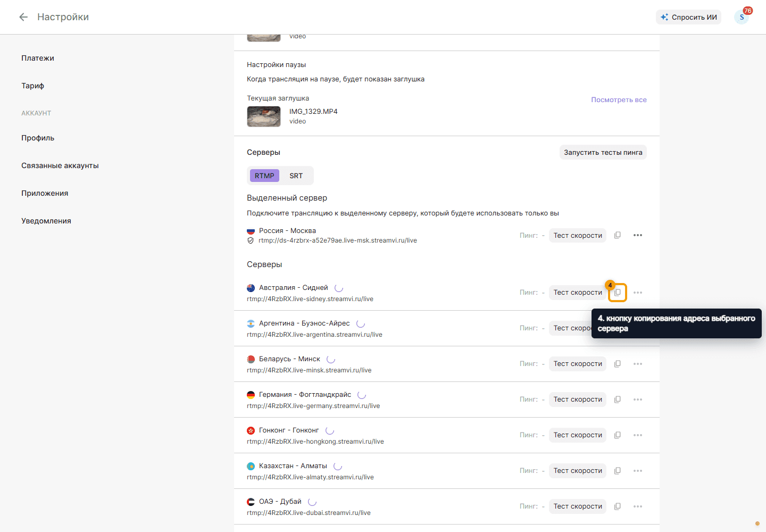Copy the Hong Kong server address
Screen dimensions: 766x532
[x=618, y=435]
